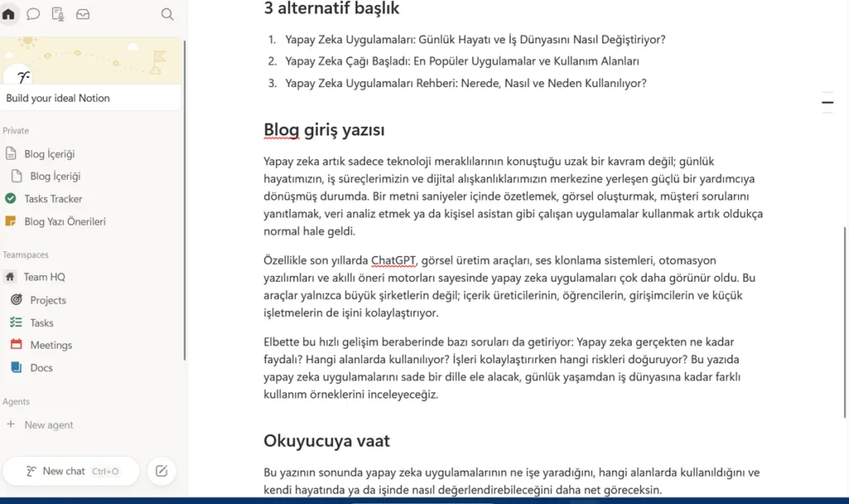Click the Docs book icon

coord(17,367)
